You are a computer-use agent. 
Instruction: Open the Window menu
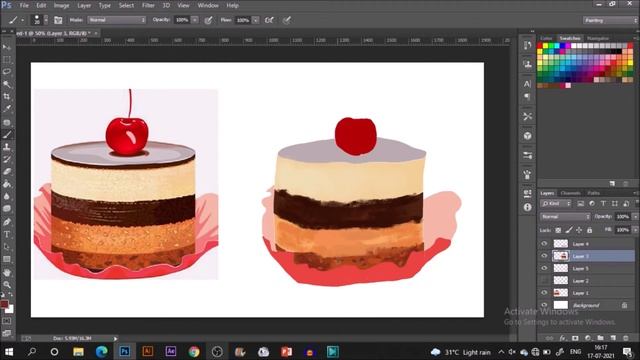pyautogui.click(x=208, y=5)
